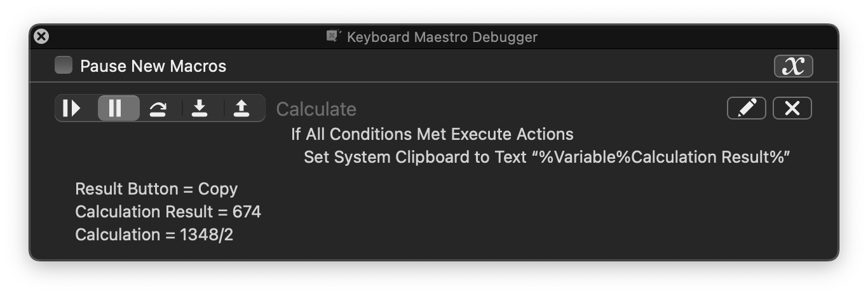
Task: Click the Keyboard Maestro icon in title bar
Action: (334, 36)
